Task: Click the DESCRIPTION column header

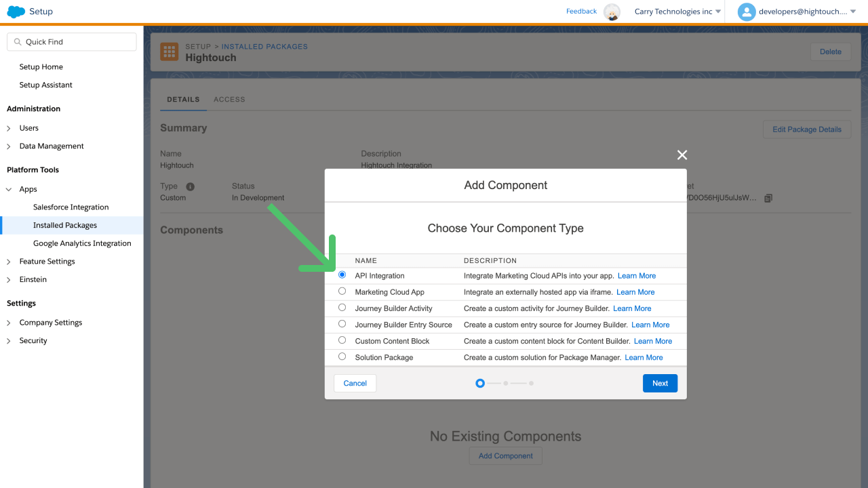Action: [490, 260]
